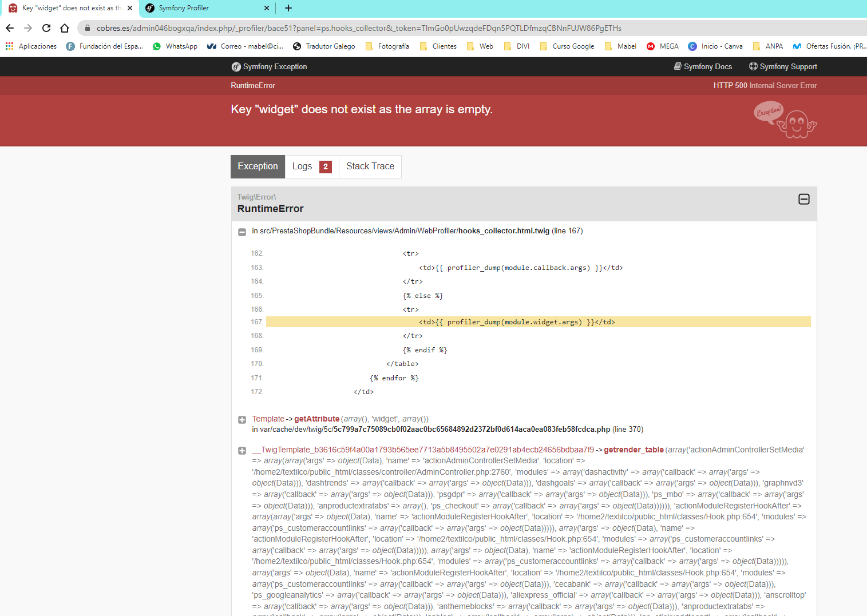Select the Exception tab
The width and height of the screenshot is (867, 616).
[x=258, y=166]
